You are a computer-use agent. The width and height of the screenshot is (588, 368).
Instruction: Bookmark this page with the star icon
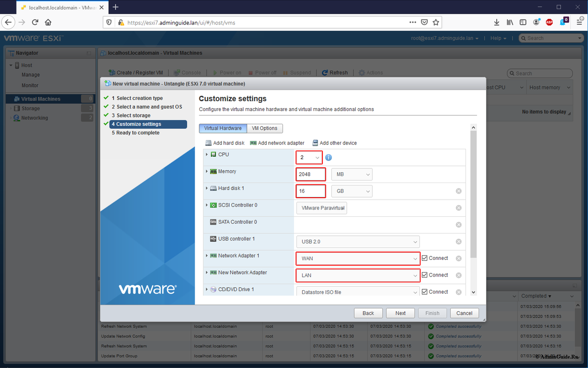[436, 22]
